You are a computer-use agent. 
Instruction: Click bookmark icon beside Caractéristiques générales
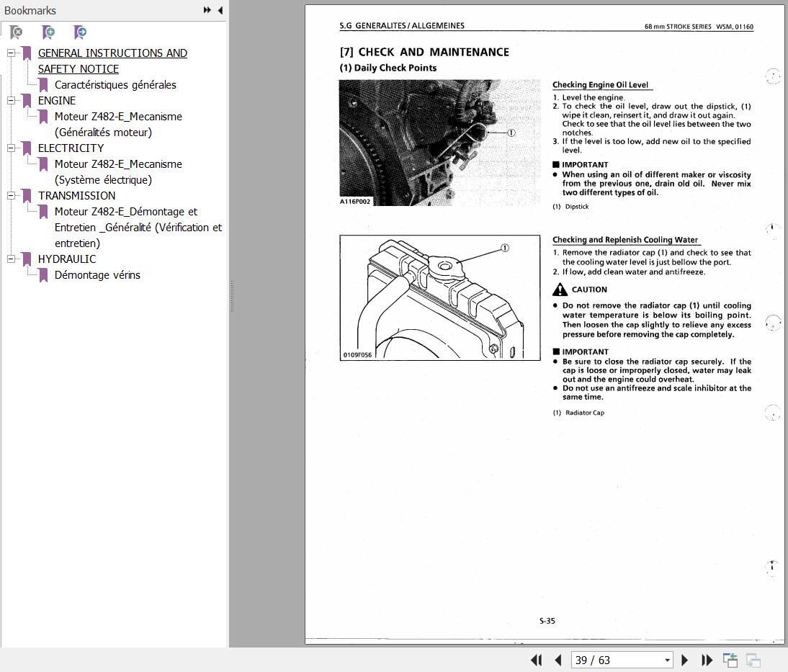pyautogui.click(x=44, y=85)
